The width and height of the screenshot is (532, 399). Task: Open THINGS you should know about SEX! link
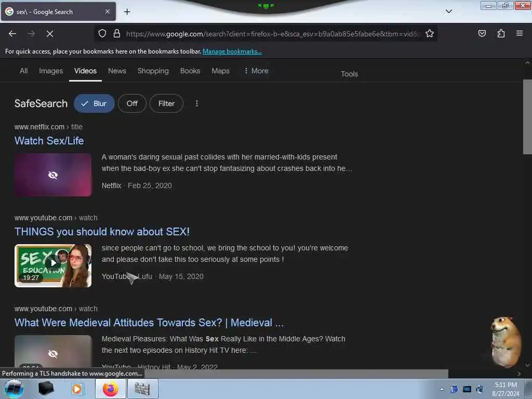[102, 232]
